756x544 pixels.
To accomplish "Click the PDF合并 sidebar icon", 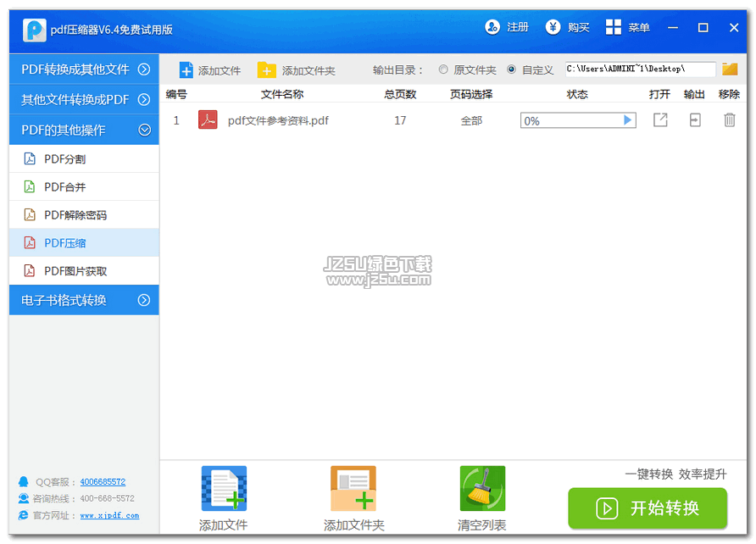I will (x=30, y=186).
